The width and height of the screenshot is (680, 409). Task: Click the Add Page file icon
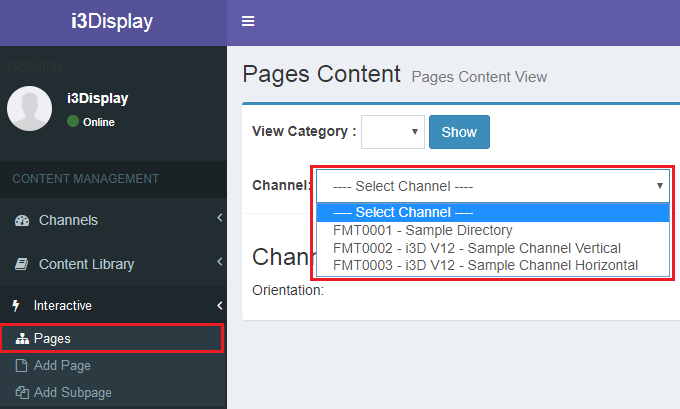pos(21,366)
